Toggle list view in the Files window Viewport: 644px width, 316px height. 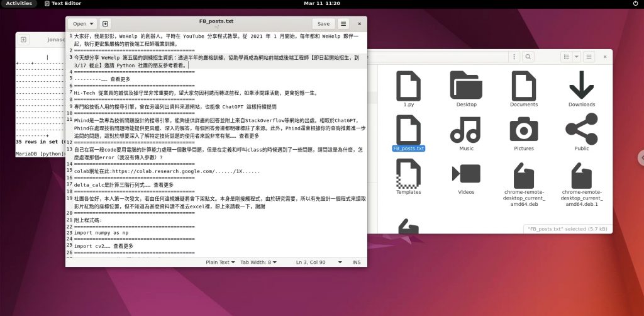(x=567, y=57)
